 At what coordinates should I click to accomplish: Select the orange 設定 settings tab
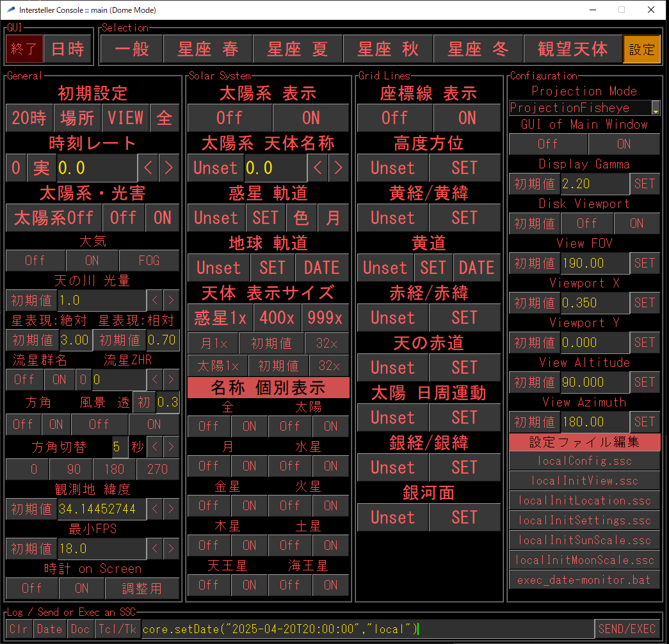coord(641,49)
